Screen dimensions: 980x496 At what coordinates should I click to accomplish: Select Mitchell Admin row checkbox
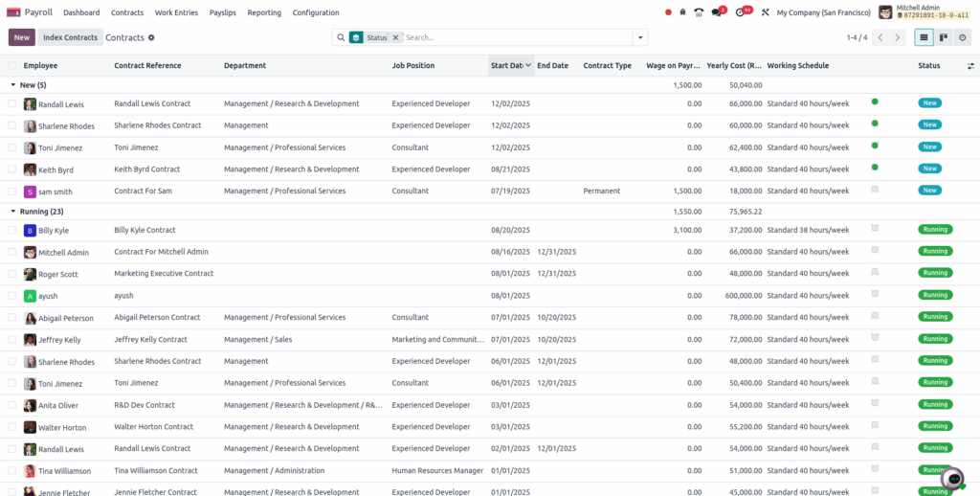click(x=12, y=252)
